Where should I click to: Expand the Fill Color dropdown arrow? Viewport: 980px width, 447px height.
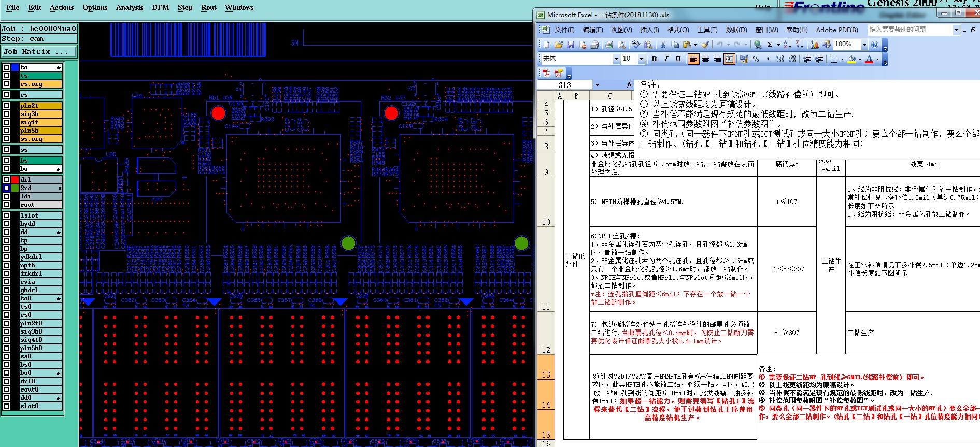coord(860,59)
